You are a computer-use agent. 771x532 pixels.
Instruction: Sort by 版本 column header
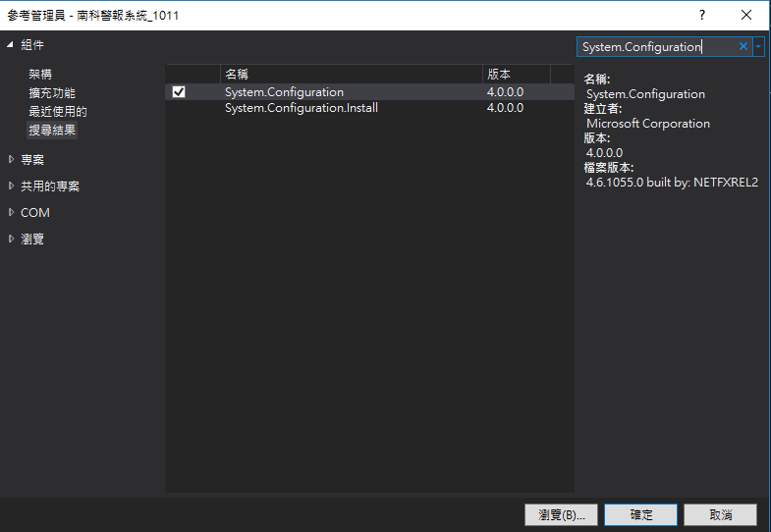click(x=527, y=75)
